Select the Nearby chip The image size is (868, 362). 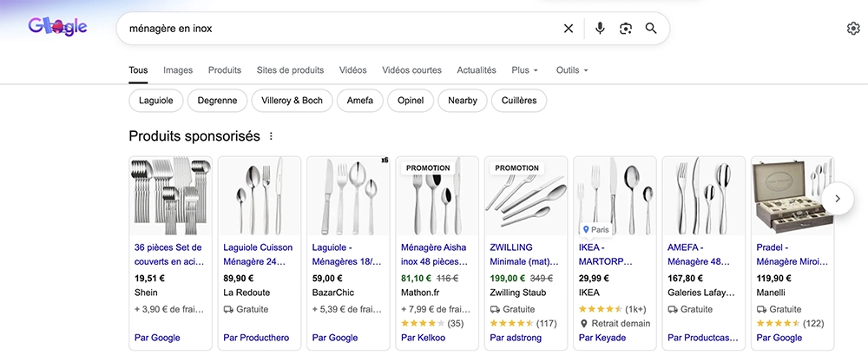point(463,101)
